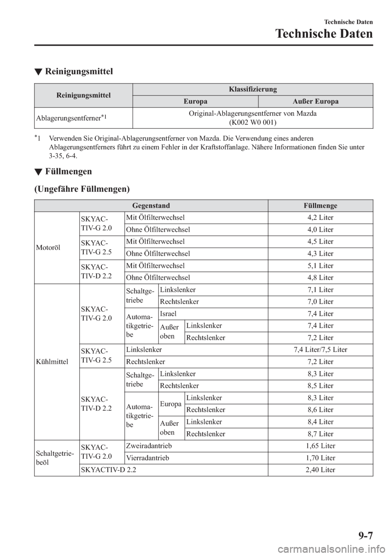Select the "4,8 Liter" value

click(321, 278)
